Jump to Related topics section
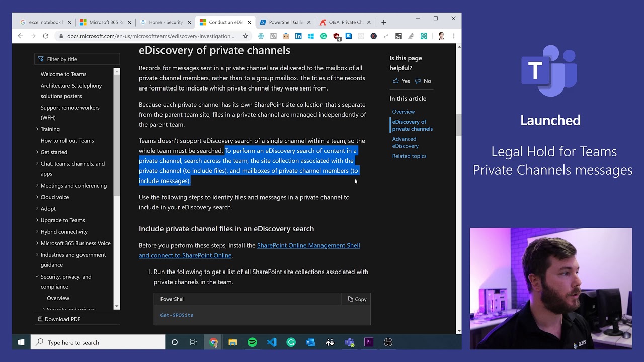Viewport: 644px width, 362px height. [x=409, y=156]
